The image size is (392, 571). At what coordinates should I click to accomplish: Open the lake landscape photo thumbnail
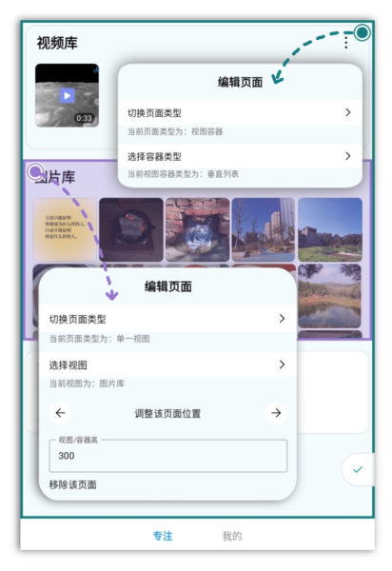pos(330,296)
